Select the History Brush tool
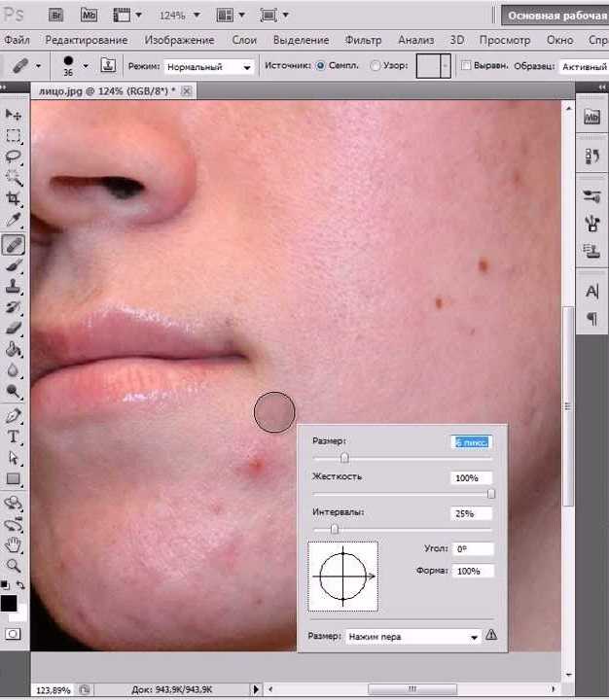 point(14,307)
